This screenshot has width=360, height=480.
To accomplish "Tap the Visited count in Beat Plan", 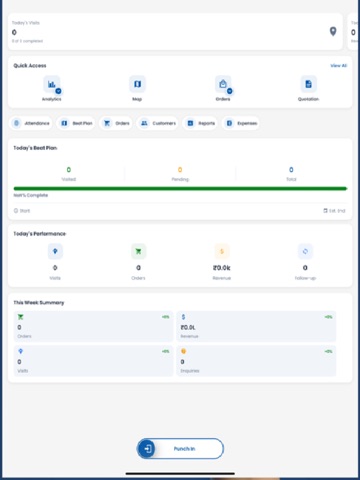I will [x=69, y=170].
